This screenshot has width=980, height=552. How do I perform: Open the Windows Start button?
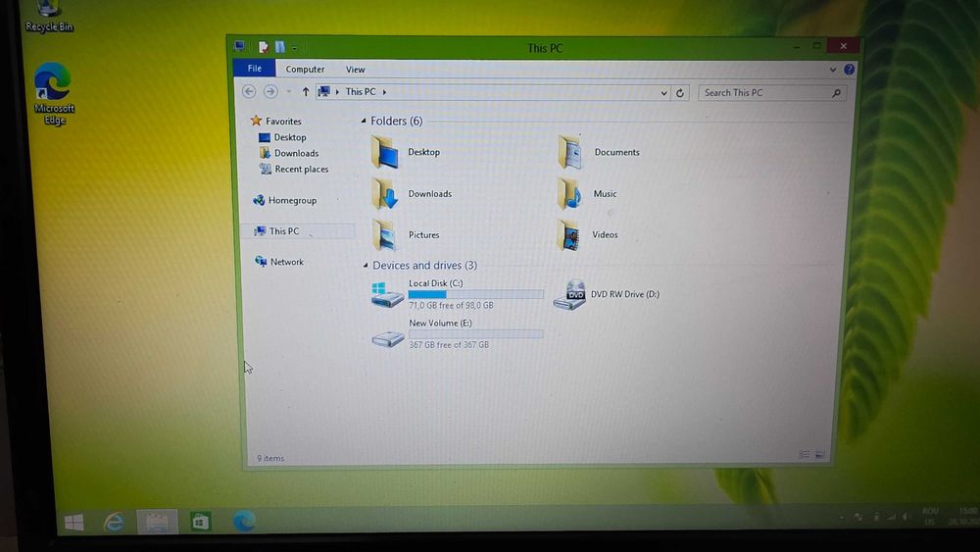click(x=74, y=523)
